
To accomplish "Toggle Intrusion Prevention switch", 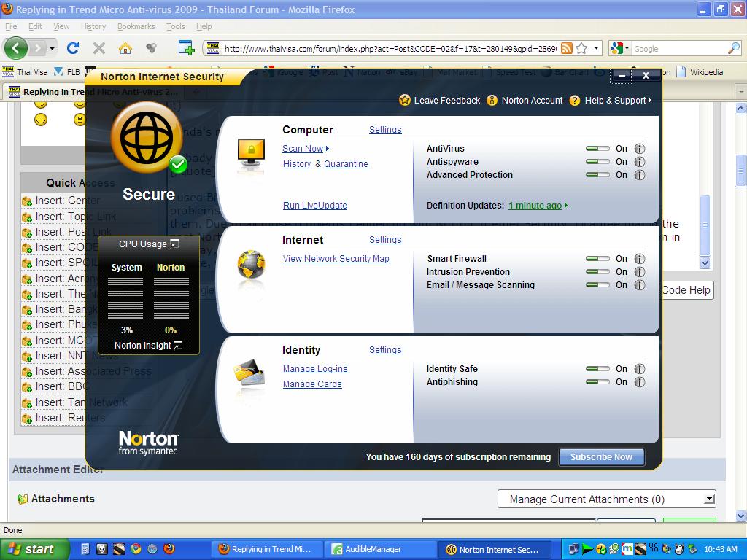I will (x=597, y=272).
